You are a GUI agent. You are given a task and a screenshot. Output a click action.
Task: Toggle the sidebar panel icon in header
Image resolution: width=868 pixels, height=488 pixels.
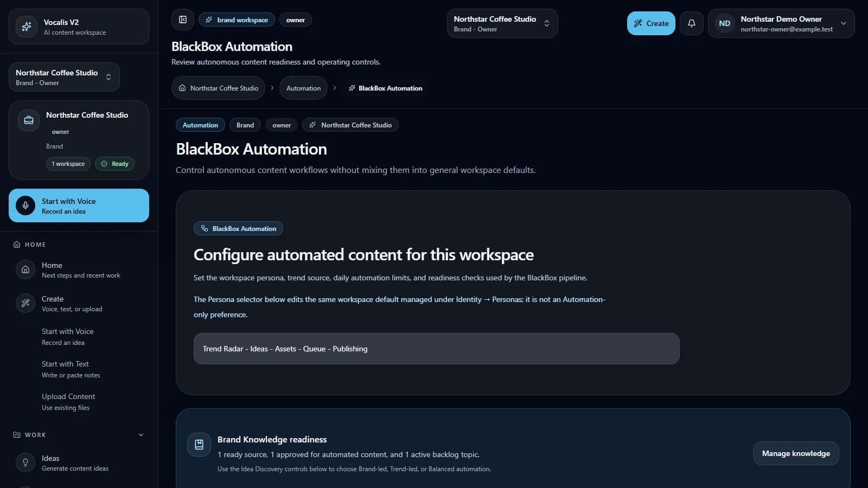coord(183,20)
